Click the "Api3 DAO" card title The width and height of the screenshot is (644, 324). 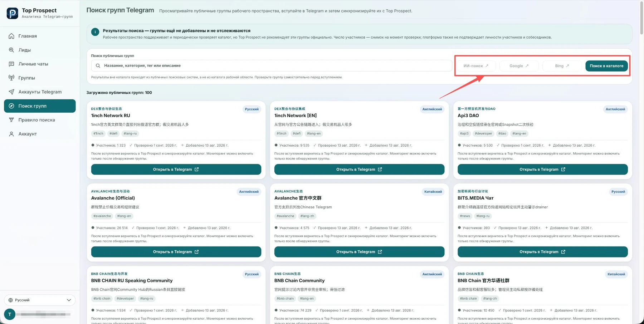(468, 116)
